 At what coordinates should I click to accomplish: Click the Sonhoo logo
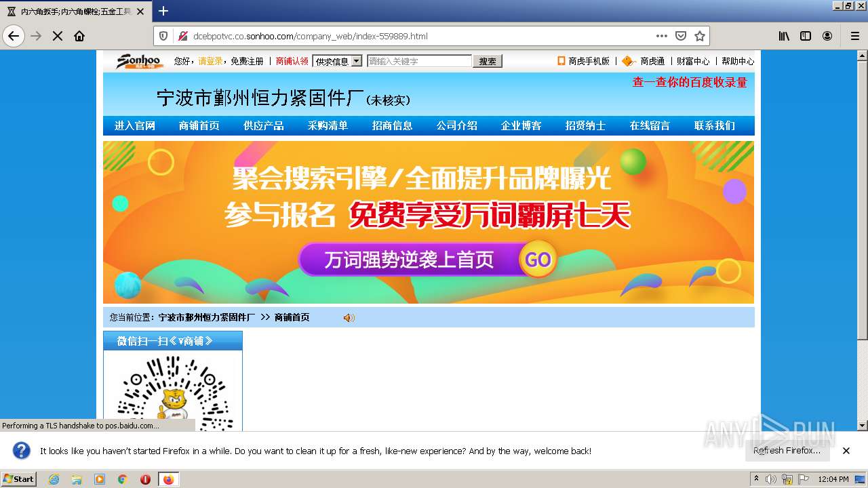point(140,61)
